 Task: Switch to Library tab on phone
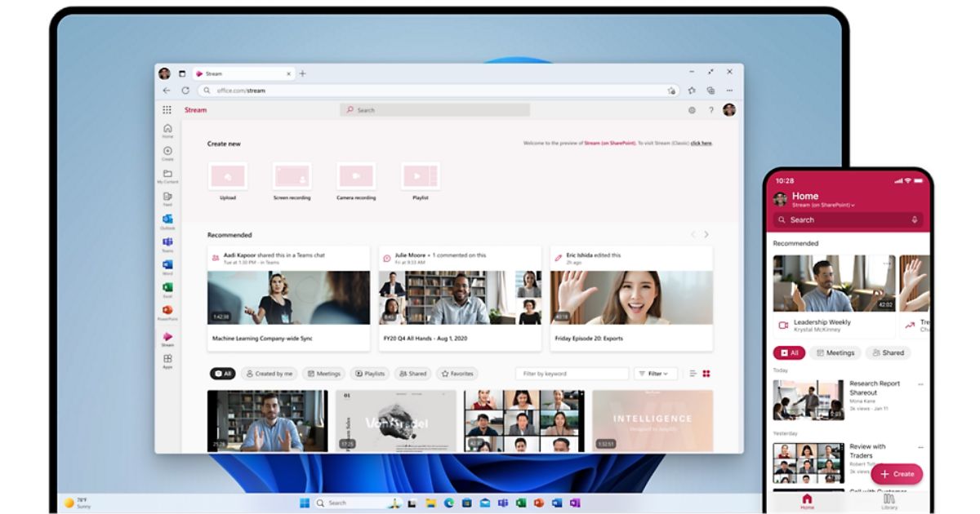pyautogui.click(x=889, y=500)
